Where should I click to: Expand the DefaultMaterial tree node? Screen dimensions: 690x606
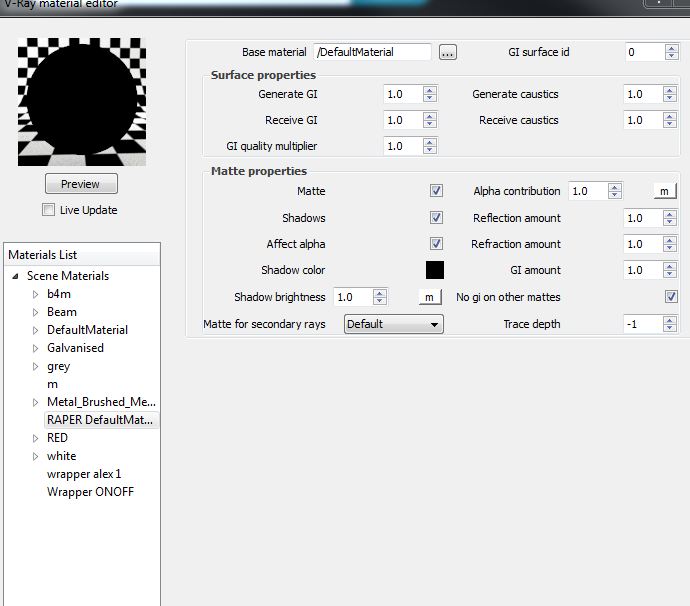tap(36, 331)
